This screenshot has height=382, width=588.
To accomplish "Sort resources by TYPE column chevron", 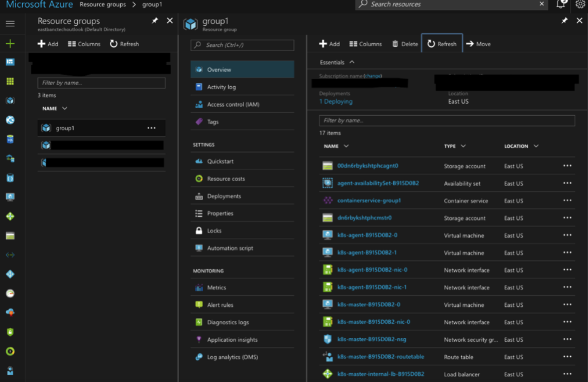I will pyautogui.click(x=463, y=146).
